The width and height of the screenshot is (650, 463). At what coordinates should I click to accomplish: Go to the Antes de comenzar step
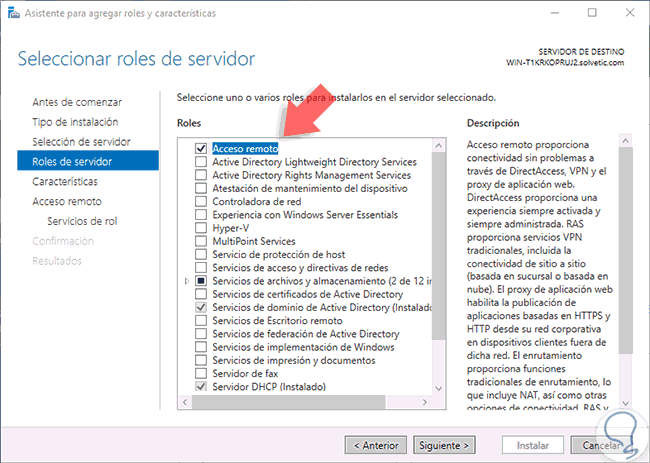(77, 102)
